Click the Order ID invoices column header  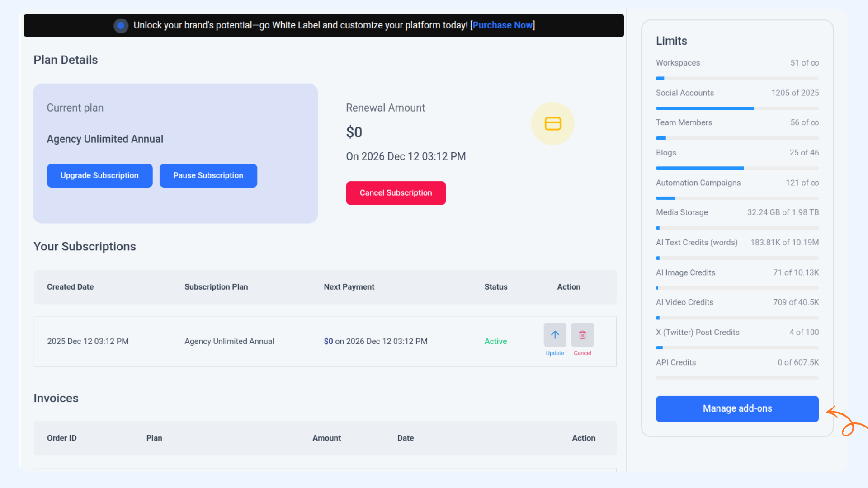click(61, 438)
